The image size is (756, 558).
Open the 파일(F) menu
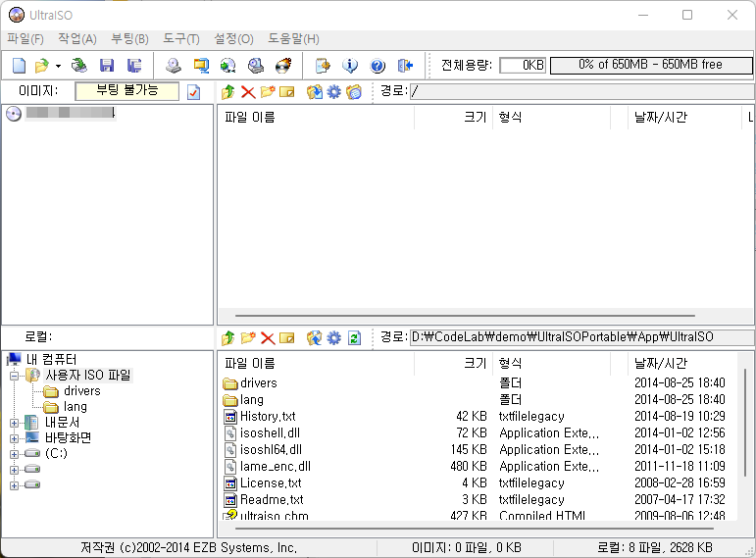click(x=25, y=39)
